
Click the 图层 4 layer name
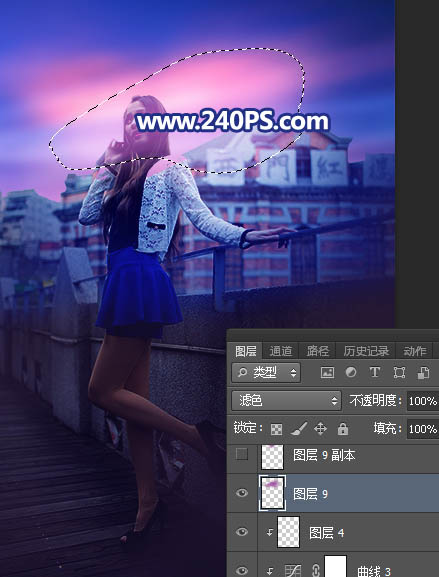click(x=326, y=532)
